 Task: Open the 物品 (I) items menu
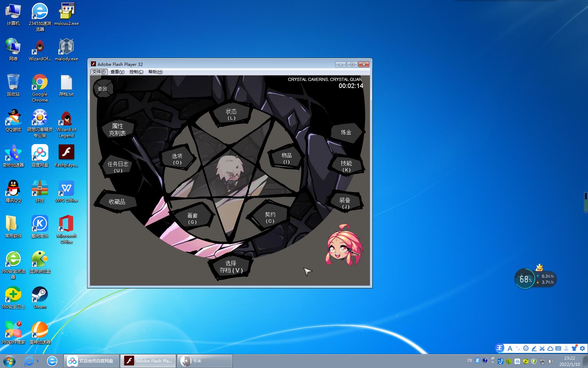pos(286,158)
